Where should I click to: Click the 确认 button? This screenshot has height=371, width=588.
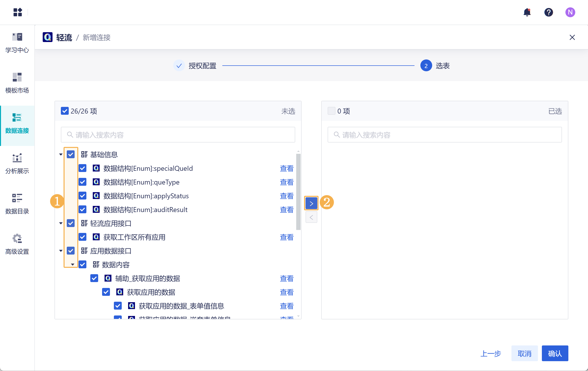pyautogui.click(x=555, y=353)
